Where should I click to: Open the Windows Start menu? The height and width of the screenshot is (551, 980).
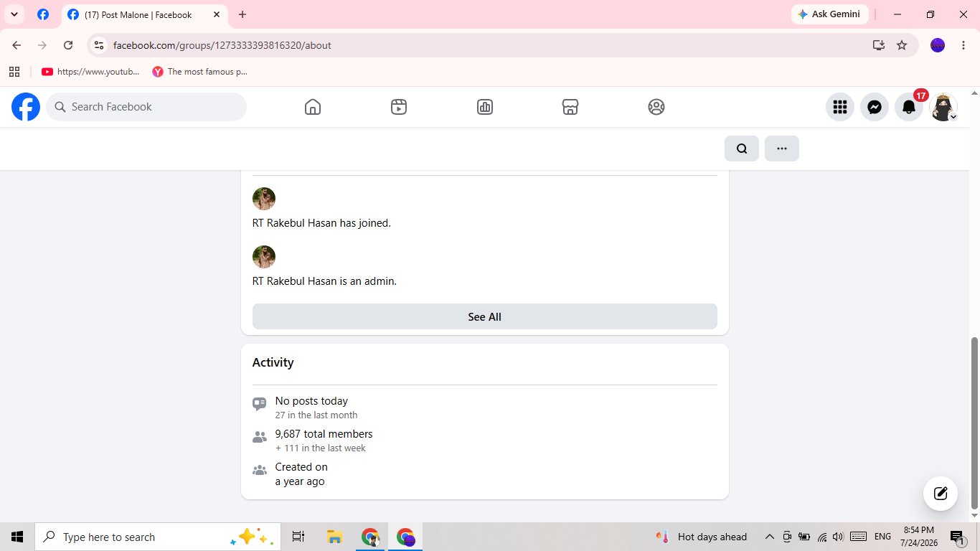17,537
